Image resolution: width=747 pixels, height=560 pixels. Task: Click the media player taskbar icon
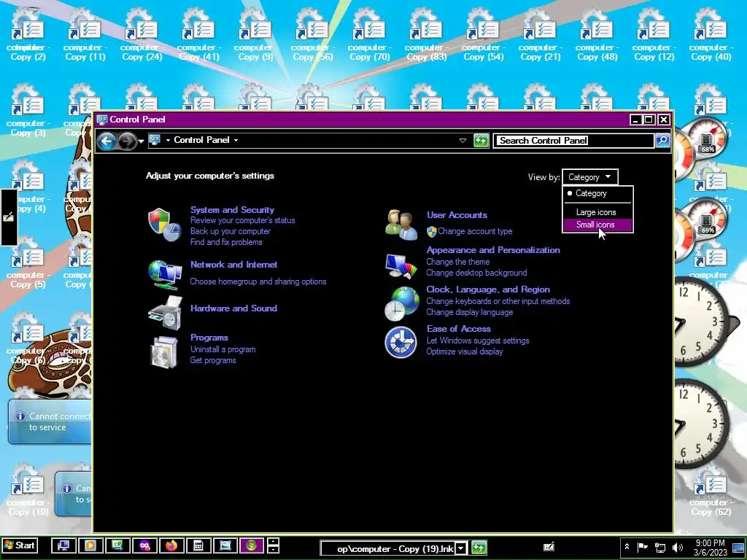pos(90,545)
